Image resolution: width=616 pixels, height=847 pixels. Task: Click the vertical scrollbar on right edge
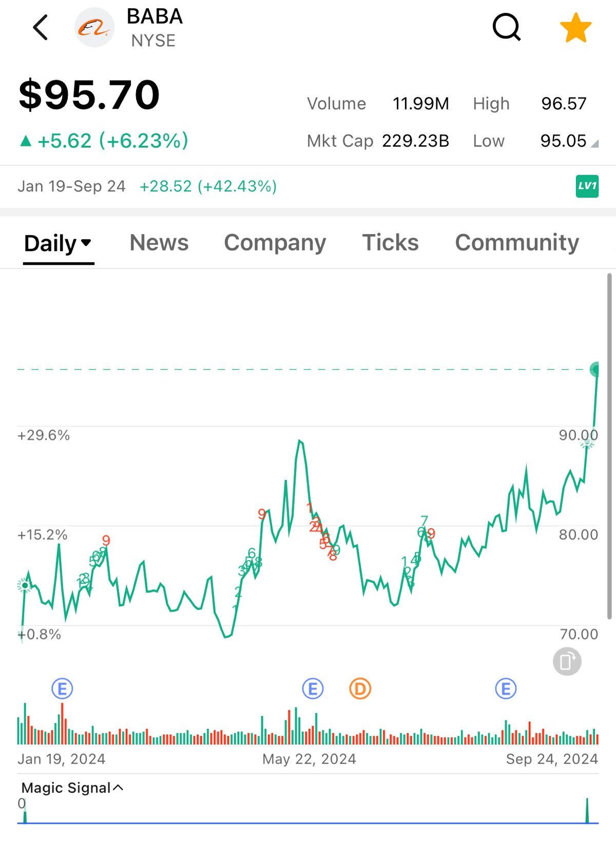coord(609,447)
